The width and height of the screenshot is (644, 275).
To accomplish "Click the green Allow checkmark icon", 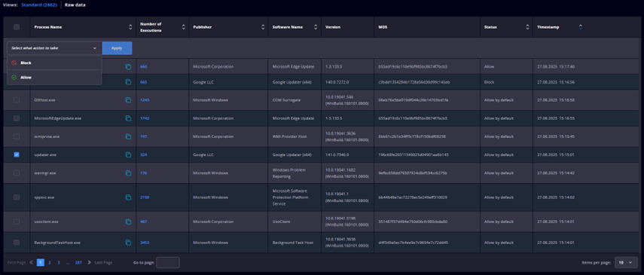I will [14, 78].
